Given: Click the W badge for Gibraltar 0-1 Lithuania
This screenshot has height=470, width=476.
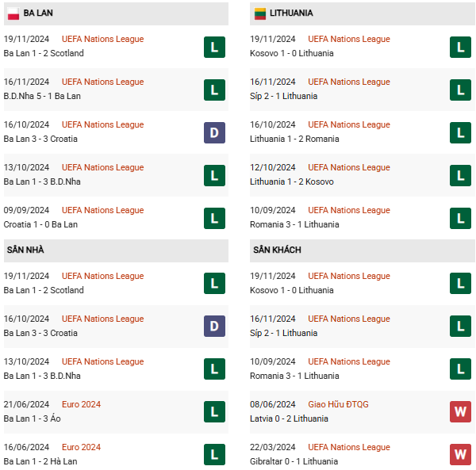Looking at the screenshot, I should [x=460, y=454].
